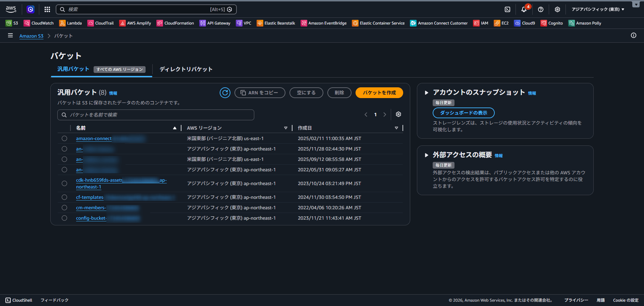Open the services grid menu
Screen dimensions: 644x306
(x=47, y=9)
